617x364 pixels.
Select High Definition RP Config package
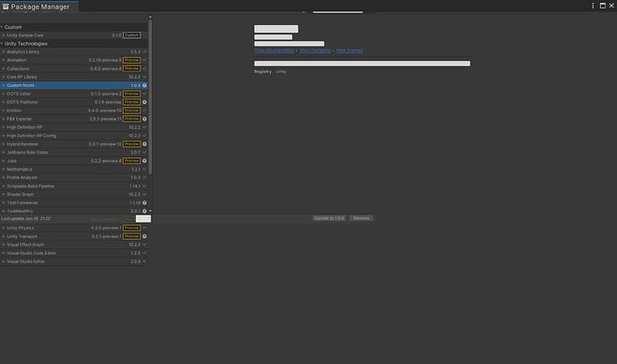(x=74, y=136)
